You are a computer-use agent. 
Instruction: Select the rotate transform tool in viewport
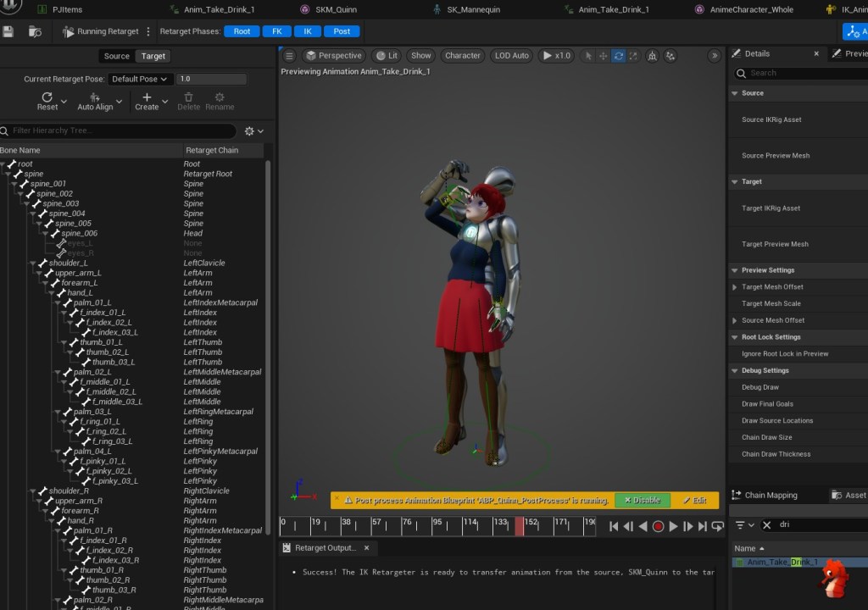619,56
